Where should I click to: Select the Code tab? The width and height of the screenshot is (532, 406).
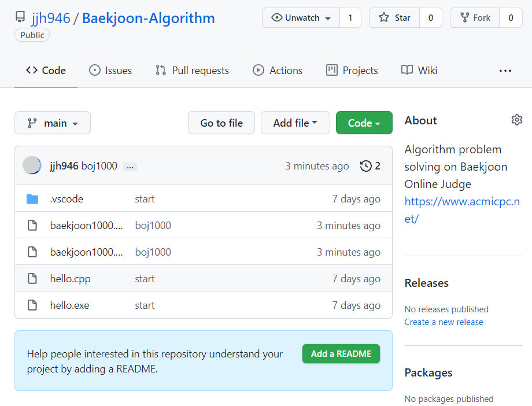tap(46, 71)
